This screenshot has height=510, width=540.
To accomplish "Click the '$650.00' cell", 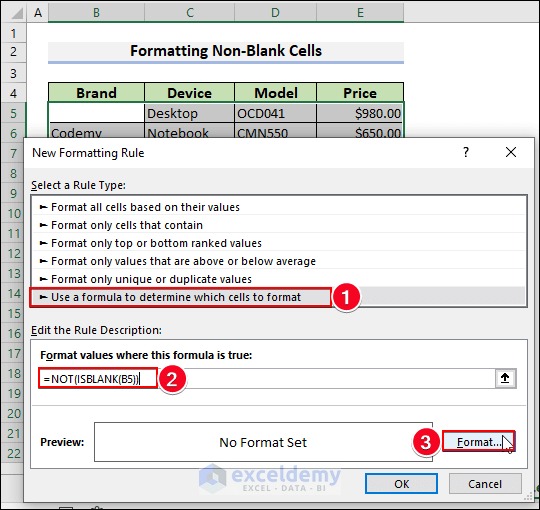I will click(x=360, y=131).
